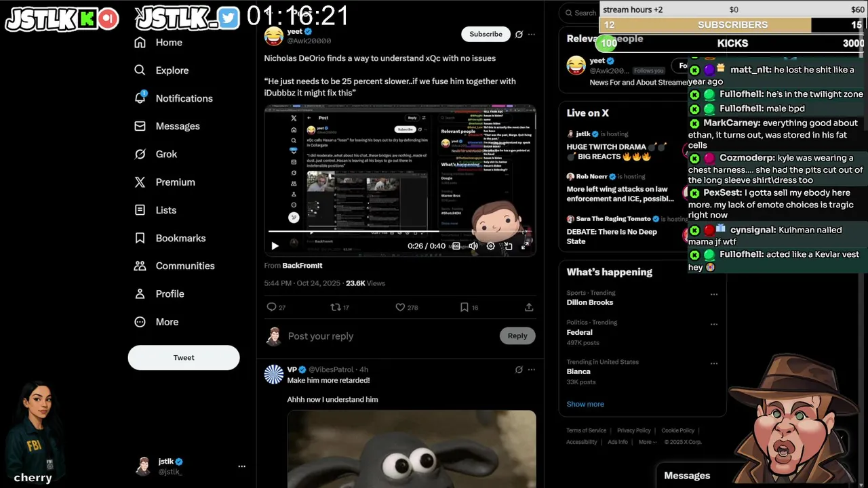Open options for Bianca trend
This screenshot has height=488, width=868.
point(714,363)
